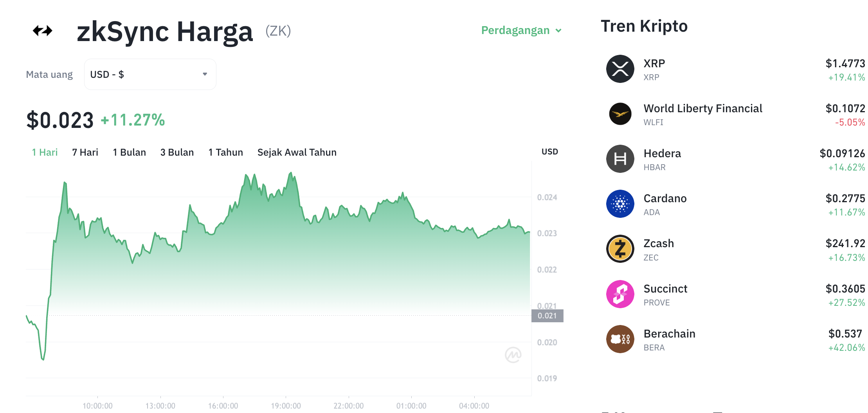Click the Hedera HBAR icon

(x=619, y=159)
